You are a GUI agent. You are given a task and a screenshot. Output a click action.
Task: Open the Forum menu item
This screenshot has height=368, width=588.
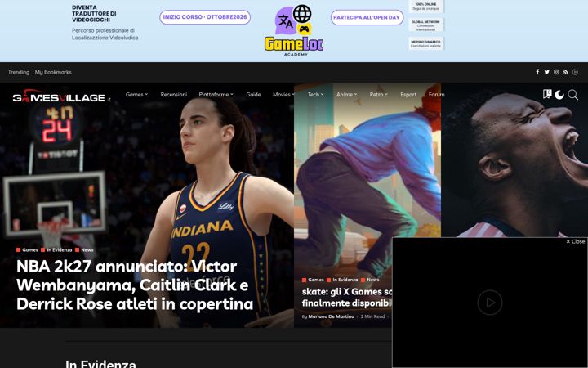tap(436, 95)
